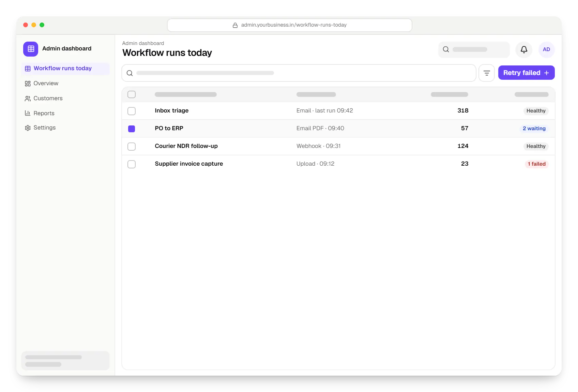Click the Email PDF · 09:40 cell
This screenshot has width=578, height=392.
pos(320,128)
